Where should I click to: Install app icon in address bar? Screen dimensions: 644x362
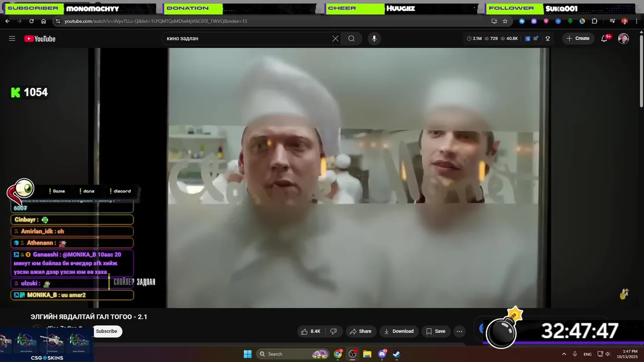(494, 21)
